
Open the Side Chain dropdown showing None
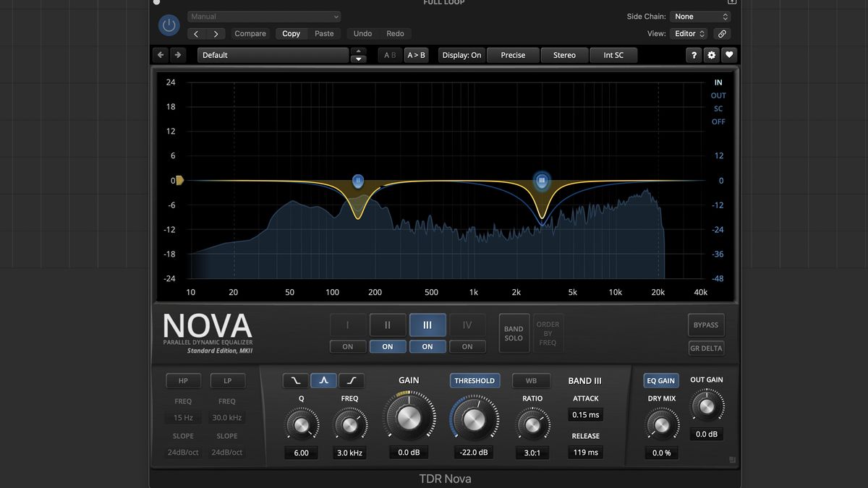(699, 16)
